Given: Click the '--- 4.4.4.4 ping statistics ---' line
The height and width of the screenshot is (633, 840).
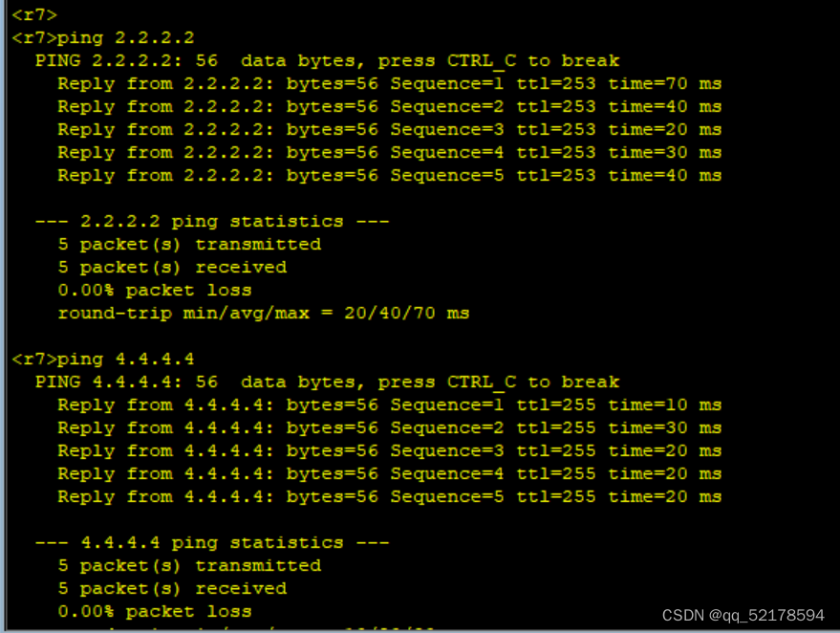Looking at the screenshot, I should [211, 543].
